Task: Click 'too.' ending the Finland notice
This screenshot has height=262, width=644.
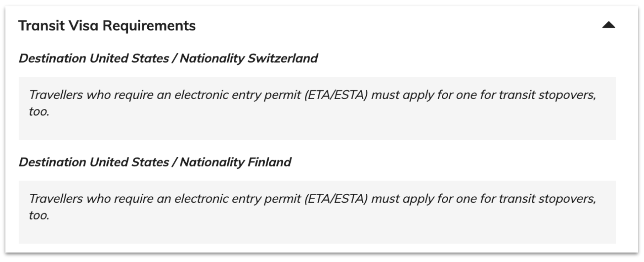Action: [39, 215]
